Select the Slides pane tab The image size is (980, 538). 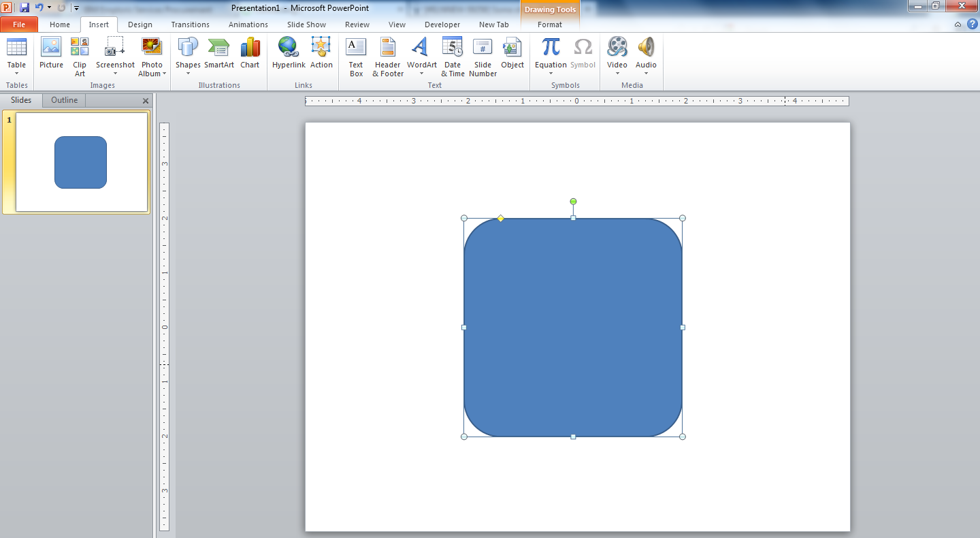(21, 100)
